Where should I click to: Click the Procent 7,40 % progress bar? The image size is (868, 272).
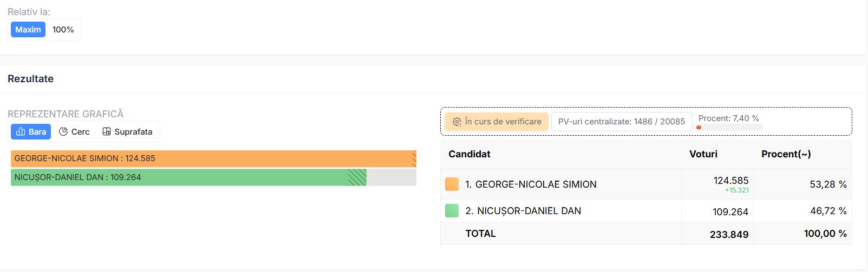click(x=729, y=127)
